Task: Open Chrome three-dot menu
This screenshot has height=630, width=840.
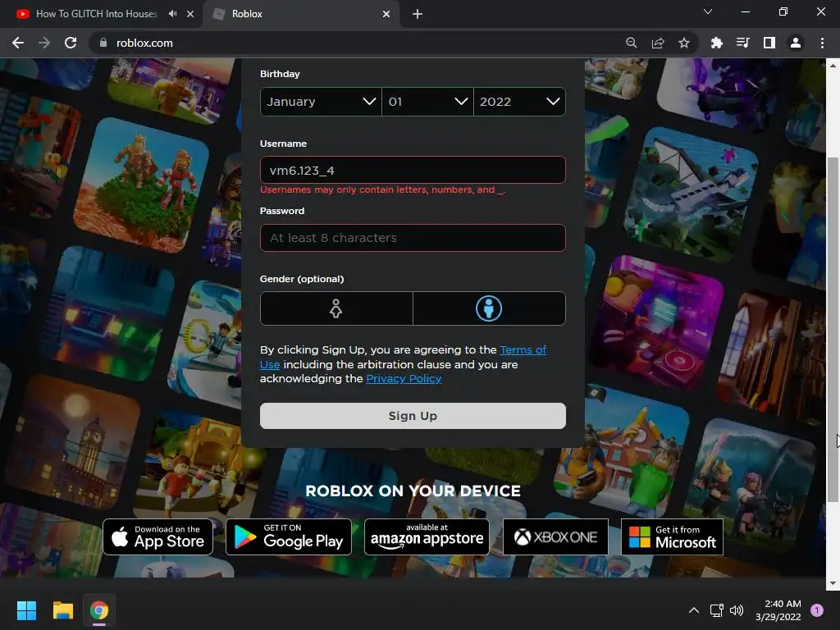Action: pyautogui.click(x=822, y=43)
